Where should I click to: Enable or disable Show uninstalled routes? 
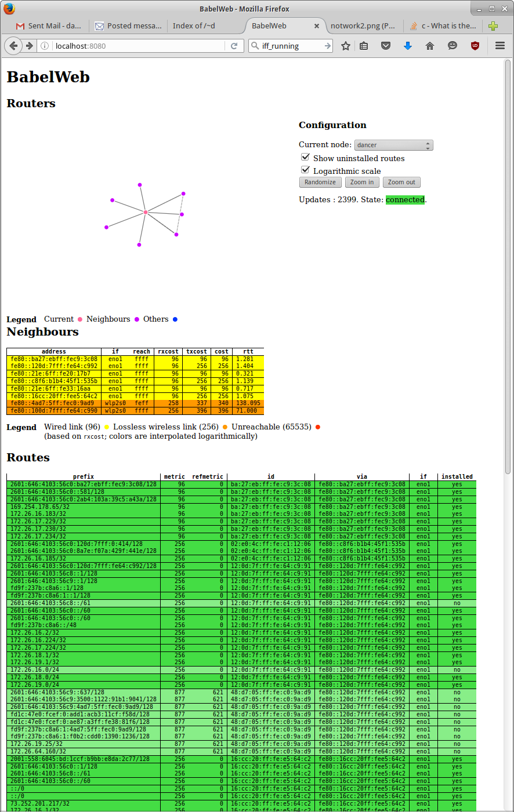point(305,157)
